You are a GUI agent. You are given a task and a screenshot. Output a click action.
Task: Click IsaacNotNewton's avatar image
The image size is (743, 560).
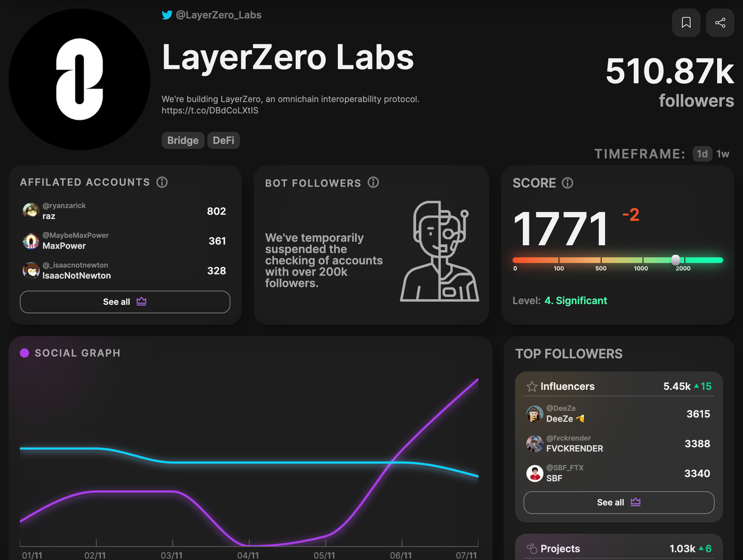(x=30, y=270)
